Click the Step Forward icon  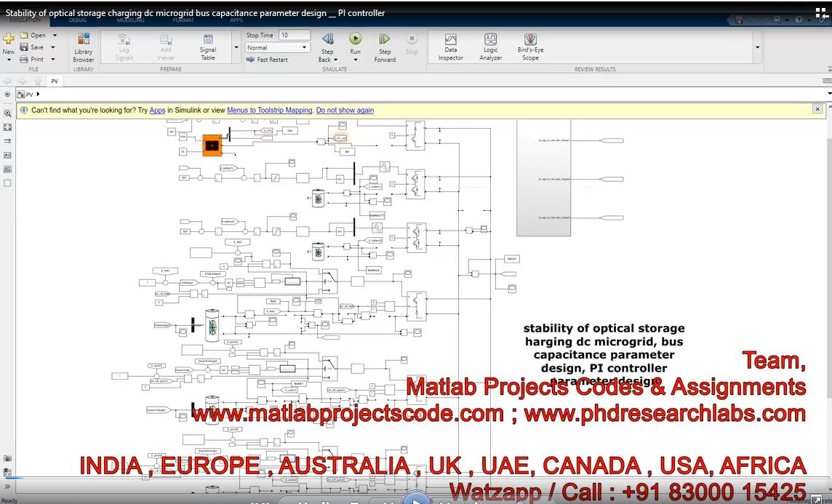tap(385, 39)
